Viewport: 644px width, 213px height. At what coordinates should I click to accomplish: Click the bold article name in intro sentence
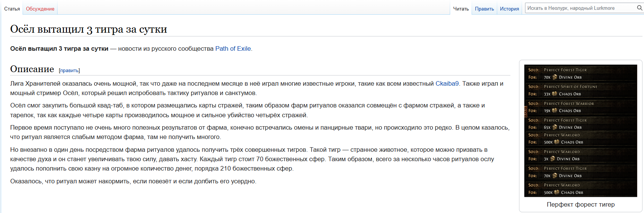[x=59, y=48]
